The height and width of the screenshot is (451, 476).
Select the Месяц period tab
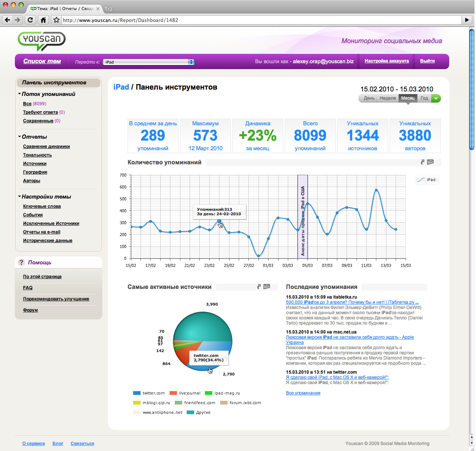point(408,98)
